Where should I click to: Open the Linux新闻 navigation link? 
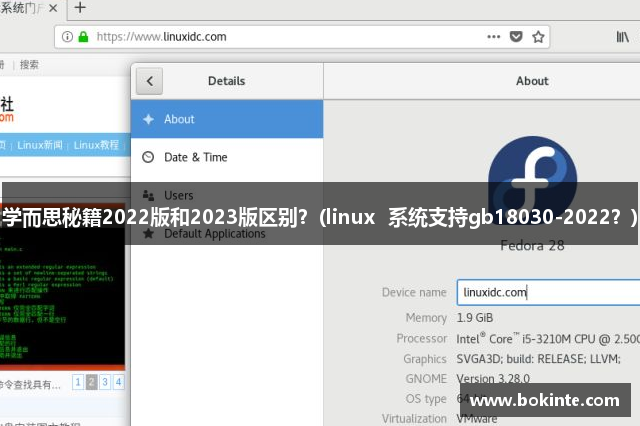40,145
